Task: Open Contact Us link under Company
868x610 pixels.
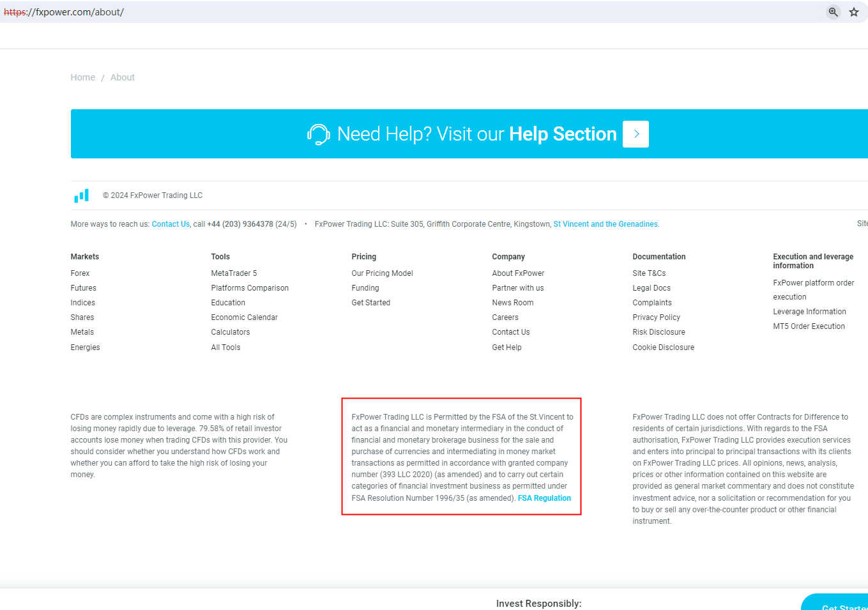Action: click(x=511, y=332)
